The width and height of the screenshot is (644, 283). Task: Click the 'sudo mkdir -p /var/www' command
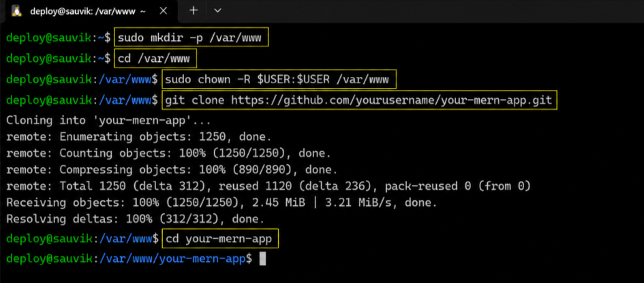coord(191,38)
